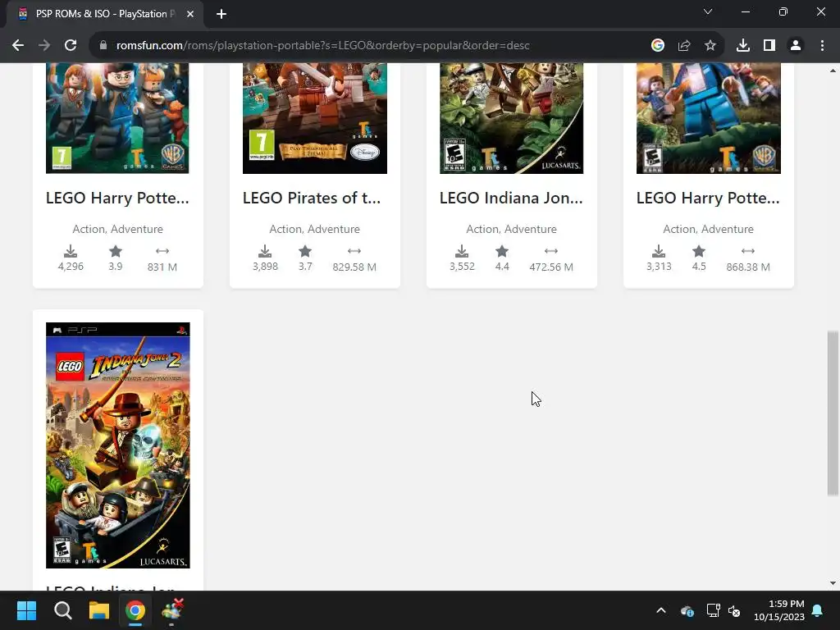Click LEGO Pirates cover with Disney logo

tap(315, 118)
